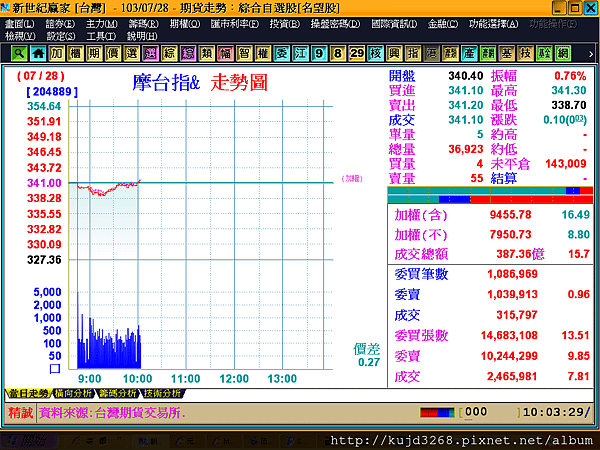This screenshot has width=600, height=450.
Task: Click the 委買筆數 value 1,086,969
Action: tap(512, 274)
